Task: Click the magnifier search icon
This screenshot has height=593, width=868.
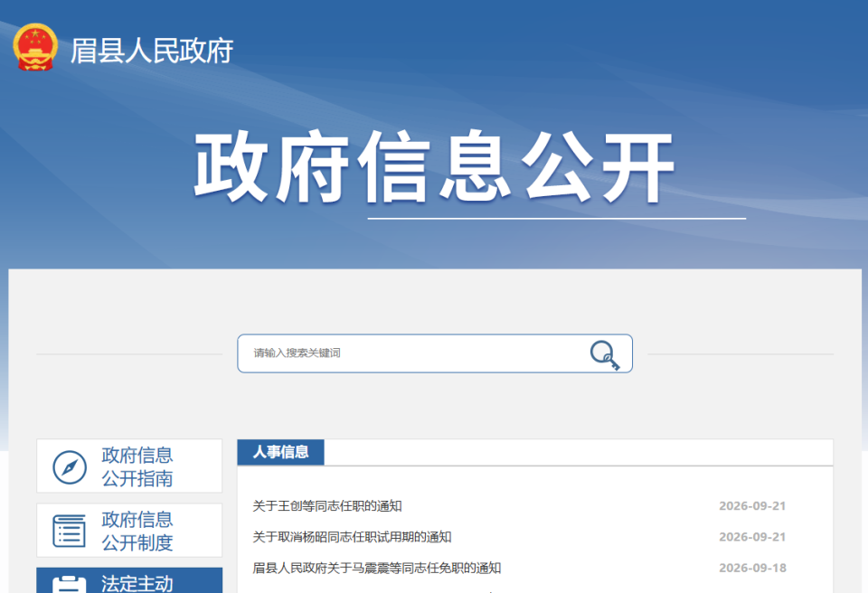Action: point(605,355)
